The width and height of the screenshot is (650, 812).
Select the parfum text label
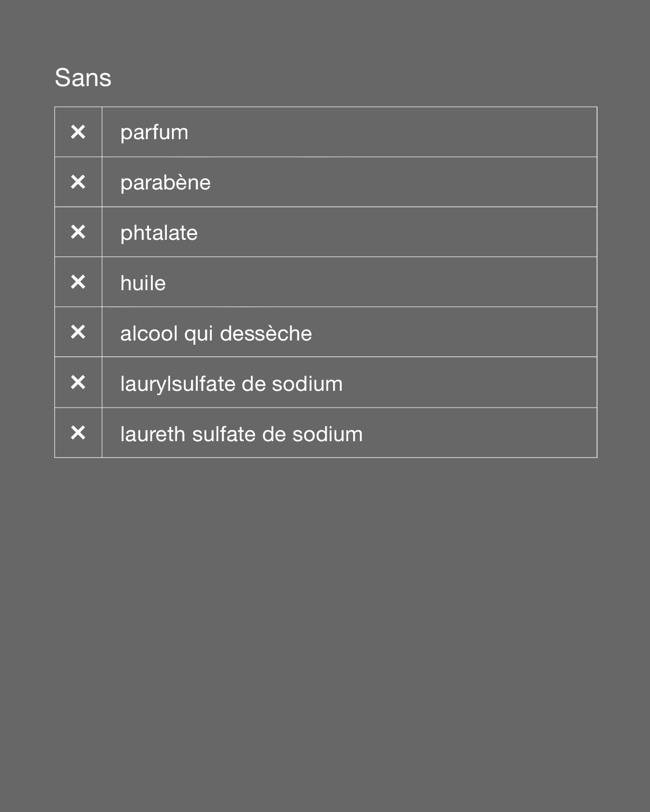(154, 133)
